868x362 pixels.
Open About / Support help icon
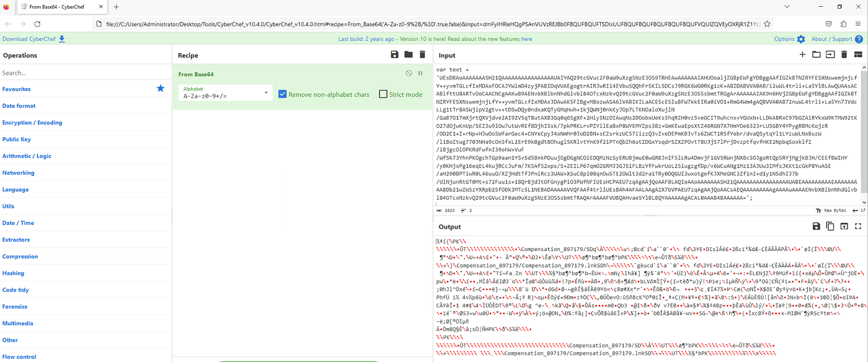click(x=859, y=38)
